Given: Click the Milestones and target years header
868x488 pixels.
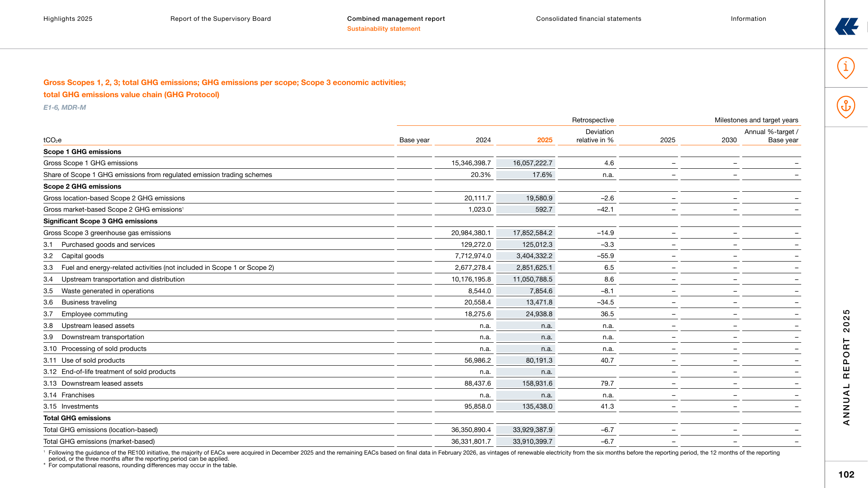Looking at the screenshot, I should [757, 120].
